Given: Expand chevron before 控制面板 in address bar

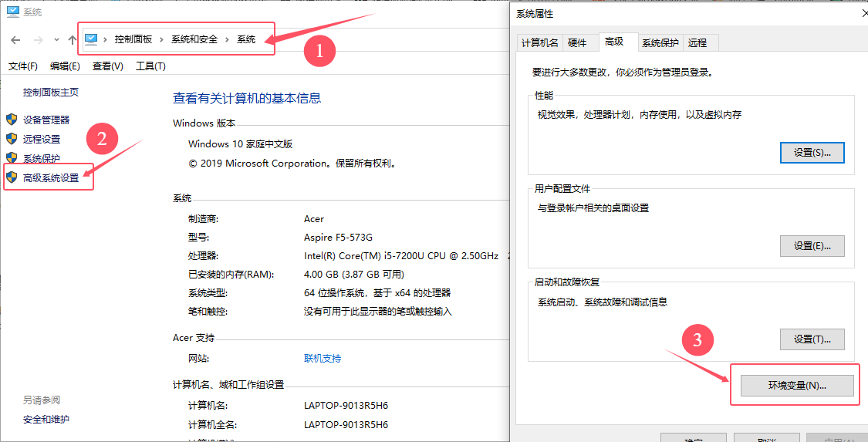Looking at the screenshot, I should [106, 39].
